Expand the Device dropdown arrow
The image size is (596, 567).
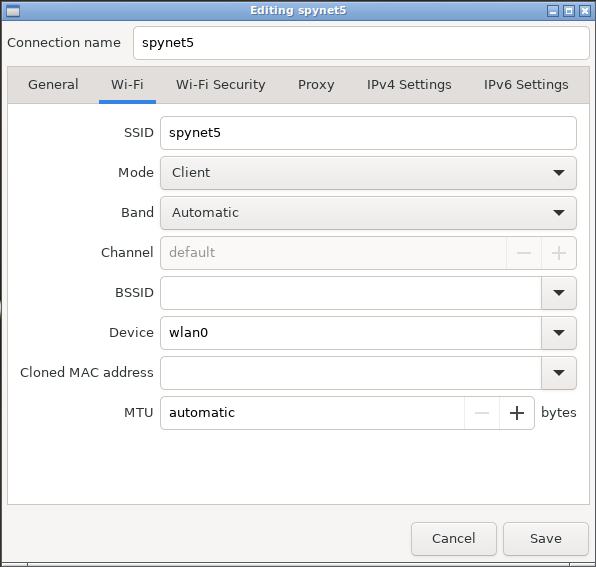559,333
